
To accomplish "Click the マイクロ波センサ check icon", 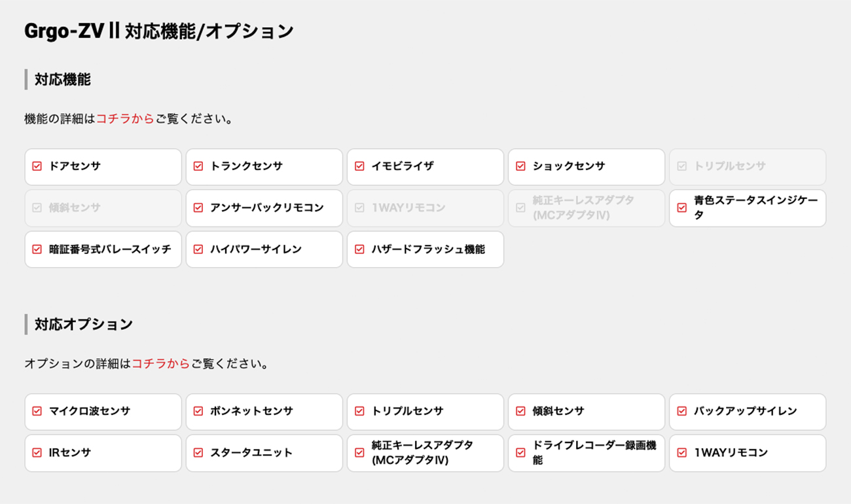I will pyautogui.click(x=37, y=411).
